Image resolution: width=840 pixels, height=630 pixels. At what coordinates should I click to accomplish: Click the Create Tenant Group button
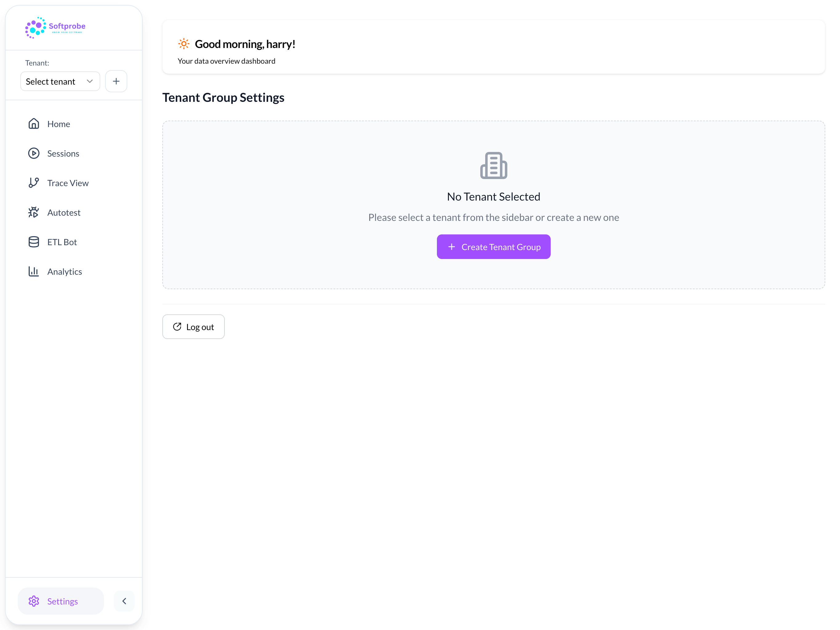493,247
